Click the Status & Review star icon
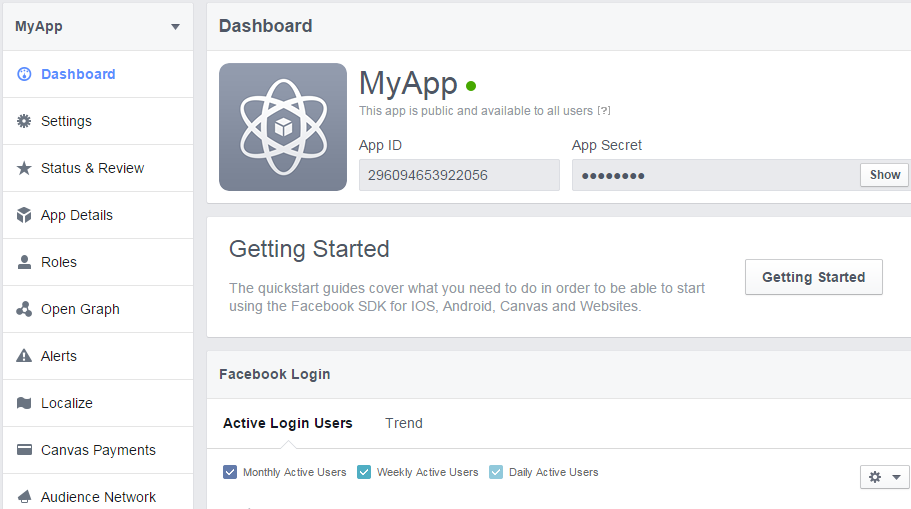This screenshot has width=911, height=509. [x=24, y=168]
